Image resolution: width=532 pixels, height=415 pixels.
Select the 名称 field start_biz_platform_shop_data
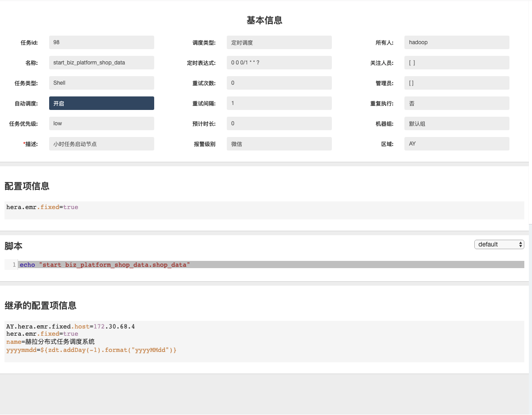pyautogui.click(x=101, y=63)
